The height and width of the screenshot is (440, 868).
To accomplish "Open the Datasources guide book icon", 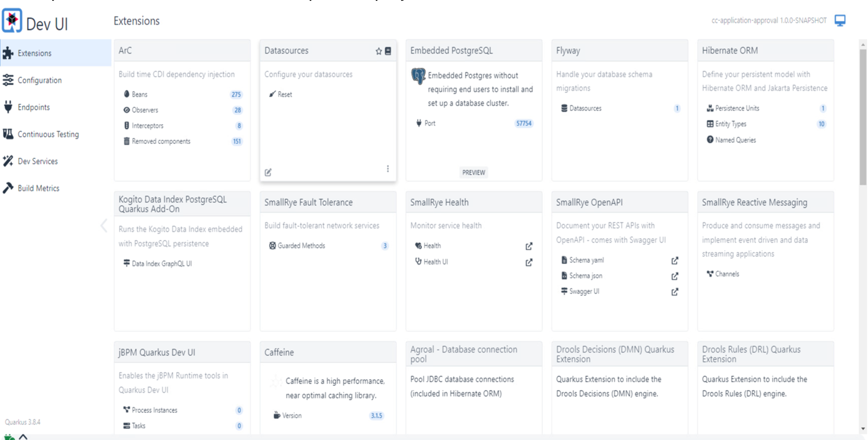I will point(388,51).
